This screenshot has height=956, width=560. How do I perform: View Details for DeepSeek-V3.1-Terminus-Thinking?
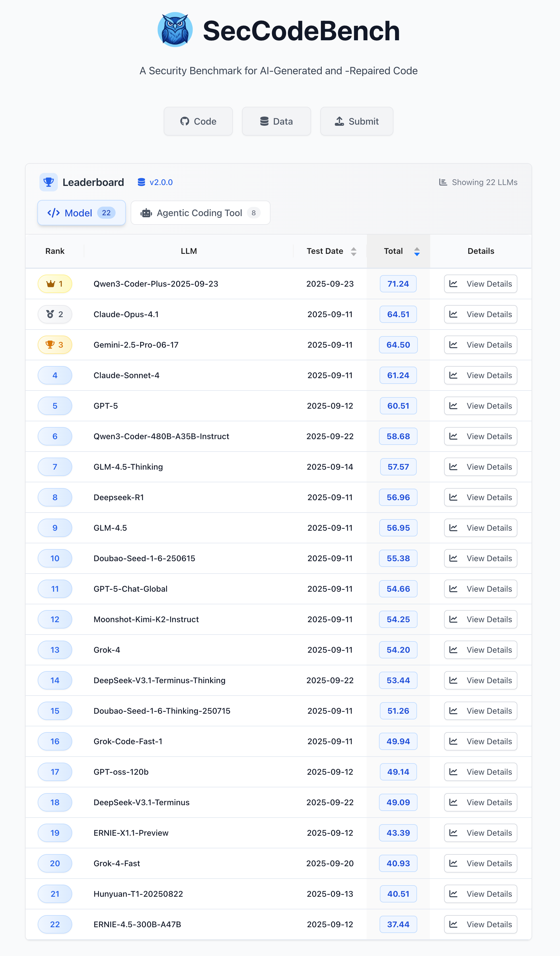click(x=481, y=680)
